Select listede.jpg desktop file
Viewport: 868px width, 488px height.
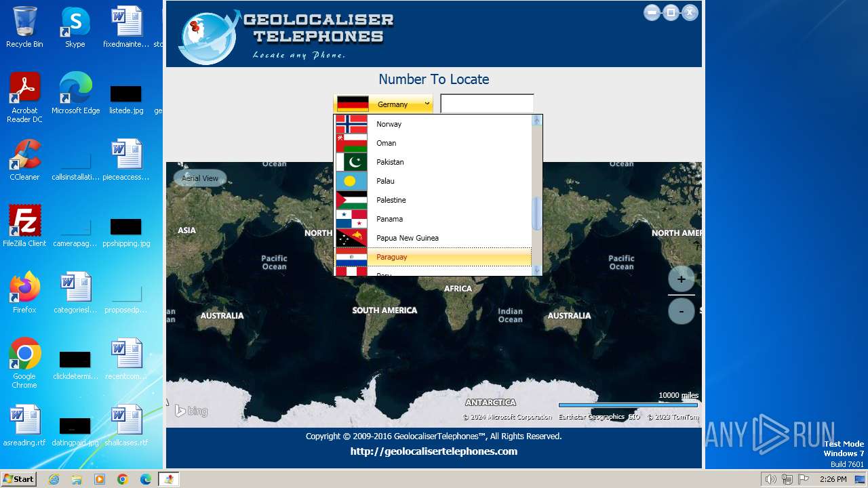(x=126, y=99)
